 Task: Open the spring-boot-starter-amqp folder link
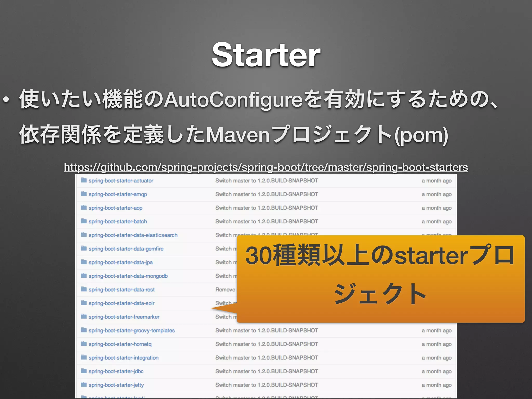point(118,194)
